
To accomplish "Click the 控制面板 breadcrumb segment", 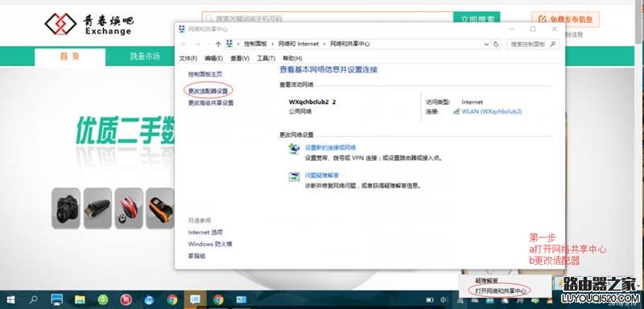I will [255, 44].
